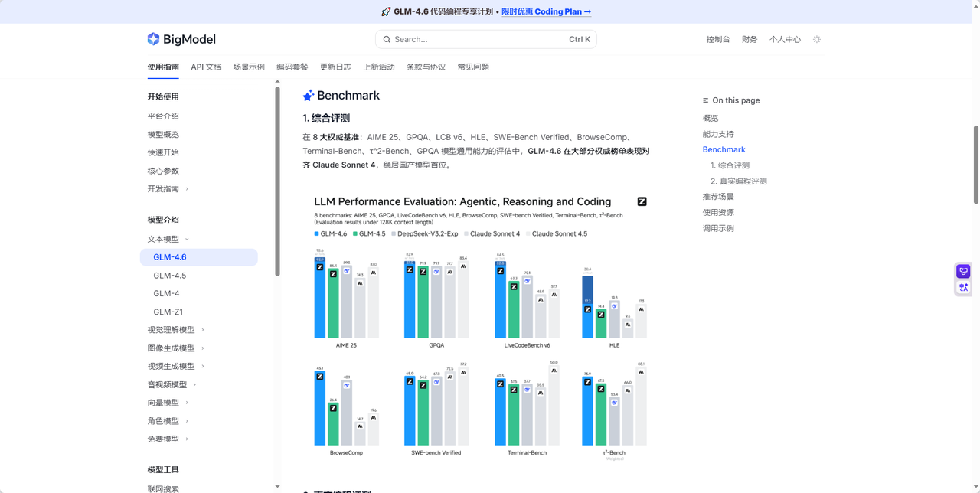Expand the 视觉理解模型 sidebar group

203,330
